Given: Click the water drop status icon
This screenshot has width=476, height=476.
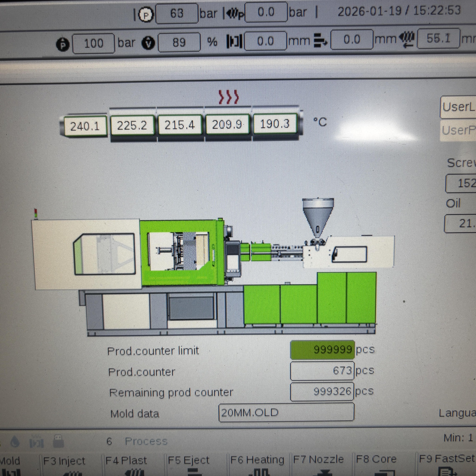Looking at the screenshot, I should [15, 442].
